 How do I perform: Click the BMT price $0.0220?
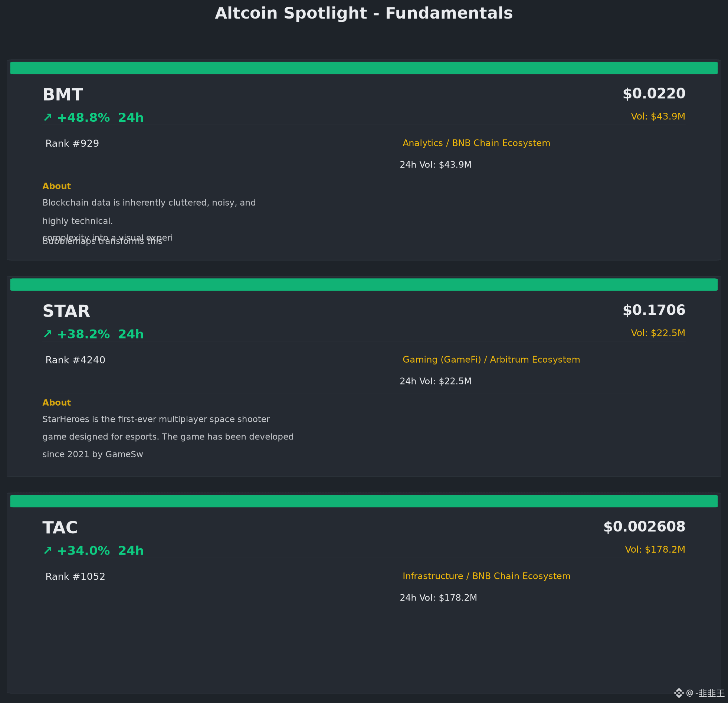(x=654, y=94)
